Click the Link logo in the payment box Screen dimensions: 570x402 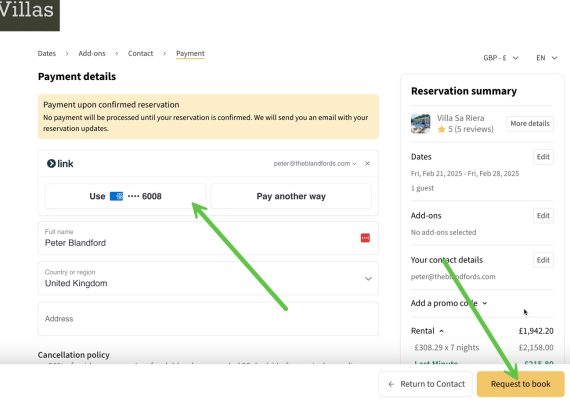pos(60,164)
